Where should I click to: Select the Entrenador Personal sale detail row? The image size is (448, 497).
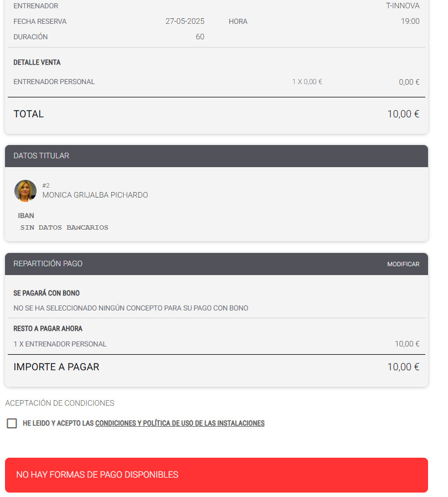[x=216, y=82]
